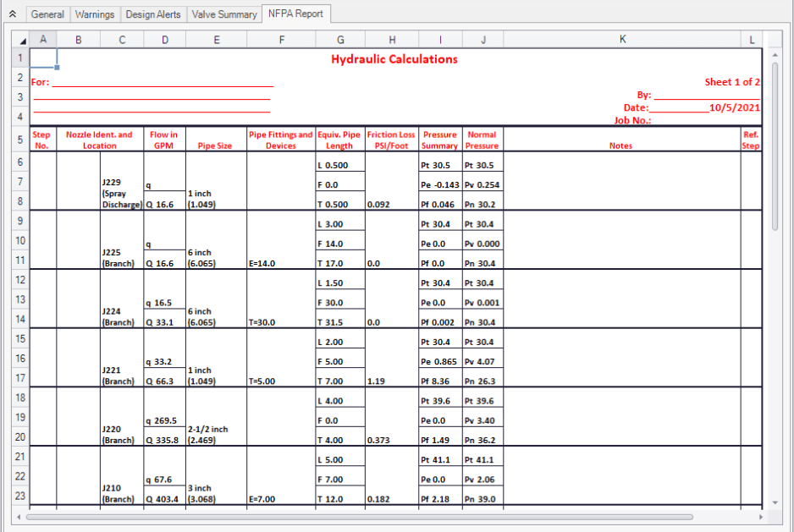794x532 pixels.
Task: Select row 1 header
Action: coord(21,58)
